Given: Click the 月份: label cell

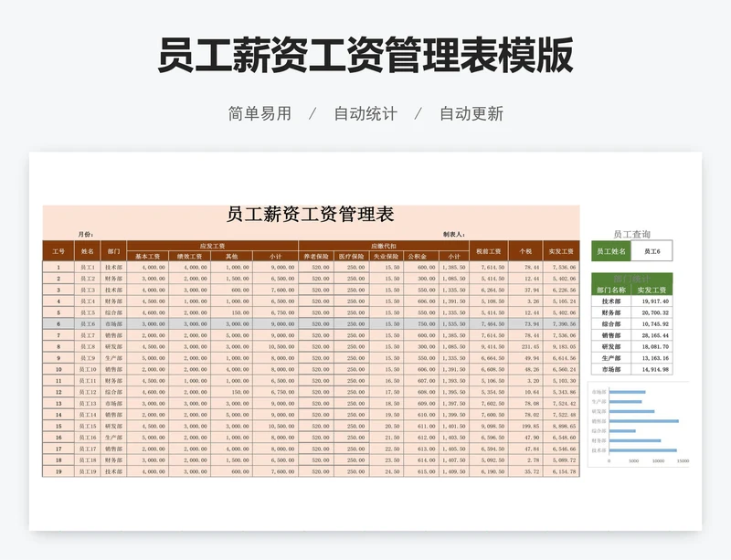Looking at the screenshot, I should (86, 235).
